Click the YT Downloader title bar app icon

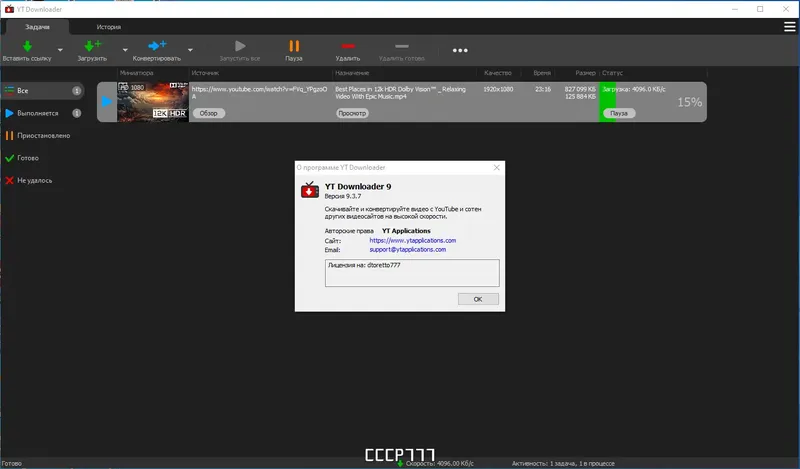click(x=9, y=9)
